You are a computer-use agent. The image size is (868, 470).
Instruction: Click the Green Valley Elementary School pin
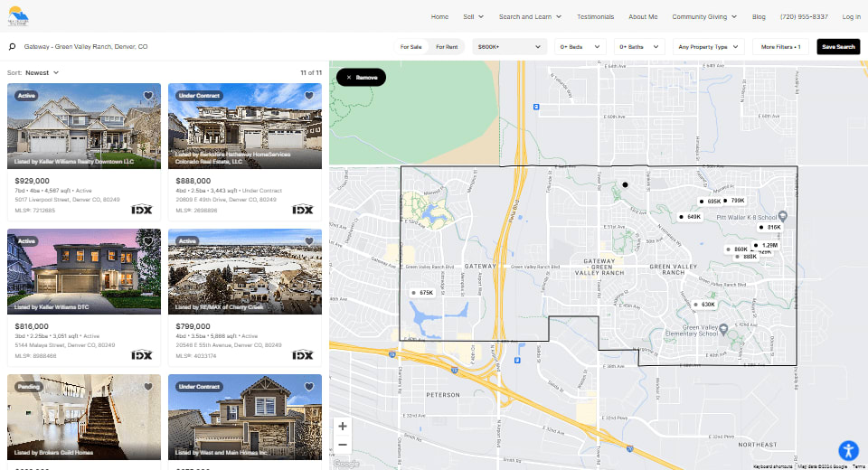pyautogui.click(x=723, y=331)
